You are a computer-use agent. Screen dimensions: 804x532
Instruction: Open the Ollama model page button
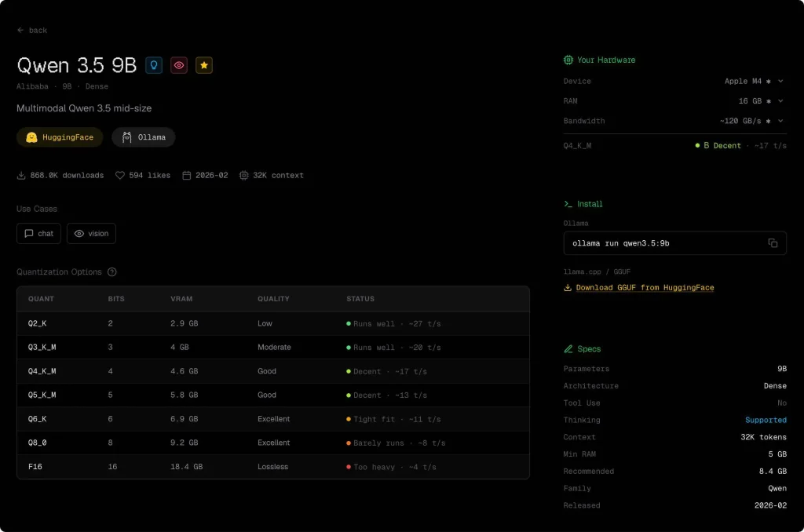point(144,137)
